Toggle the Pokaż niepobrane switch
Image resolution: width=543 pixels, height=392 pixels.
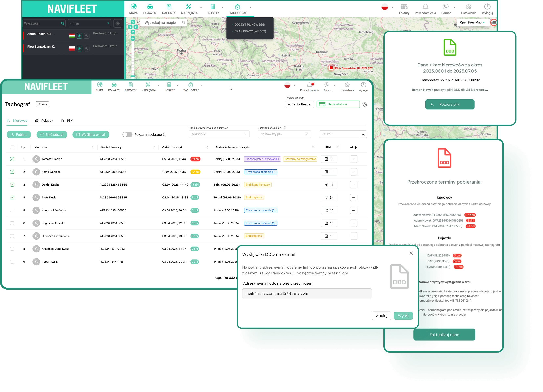(x=127, y=135)
